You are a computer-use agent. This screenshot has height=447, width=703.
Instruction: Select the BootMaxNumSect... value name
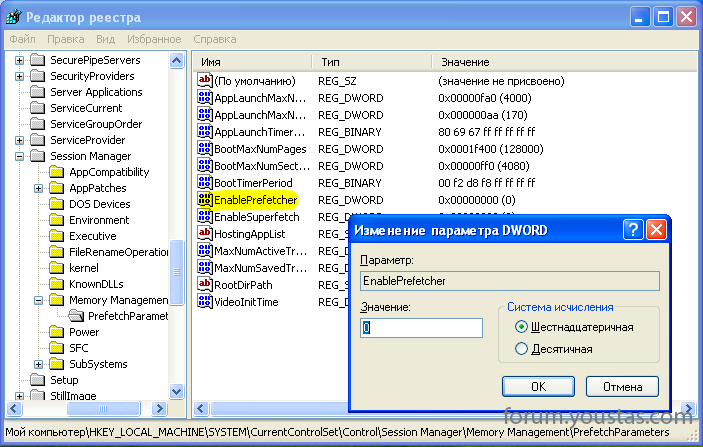[x=262, y=166]
